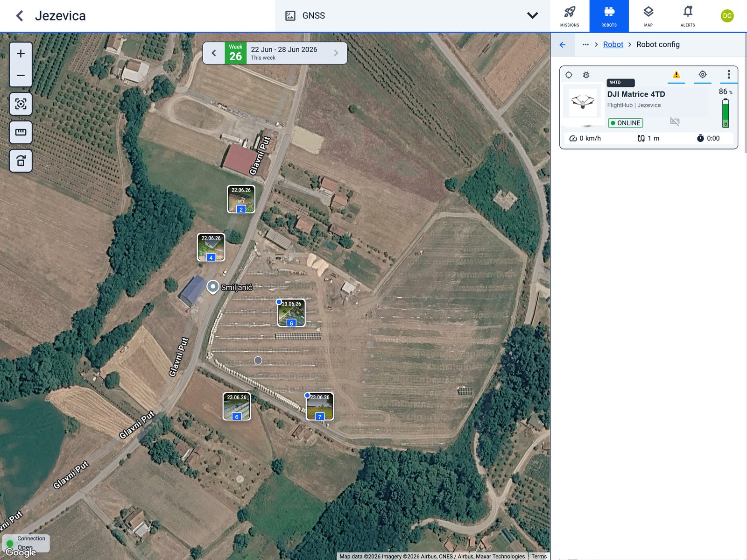Viewport: 747px width, 560px height.
Task: Click the locate robot crosshair icon
Action: click(569, 75)
